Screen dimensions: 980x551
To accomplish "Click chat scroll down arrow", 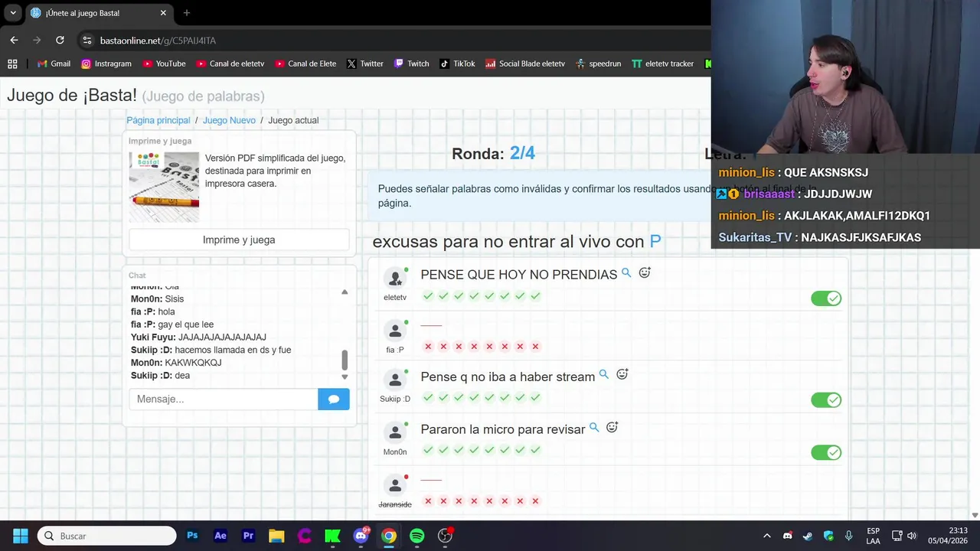I will [345, 377].
